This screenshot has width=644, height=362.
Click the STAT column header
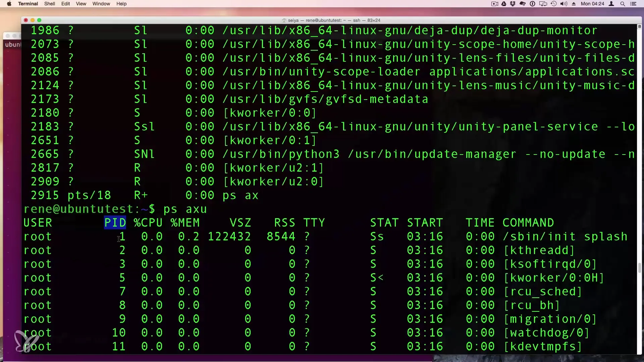[384, 223]
